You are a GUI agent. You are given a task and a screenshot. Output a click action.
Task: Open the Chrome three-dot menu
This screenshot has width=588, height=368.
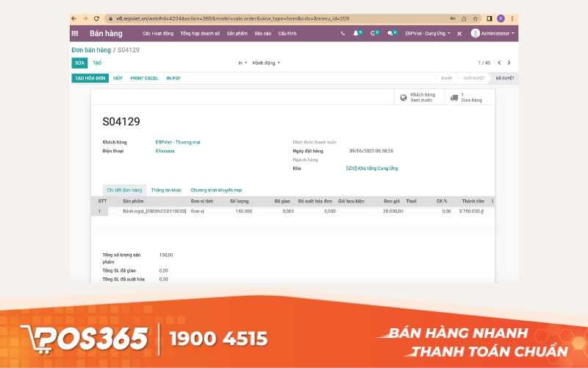(512, 18)
